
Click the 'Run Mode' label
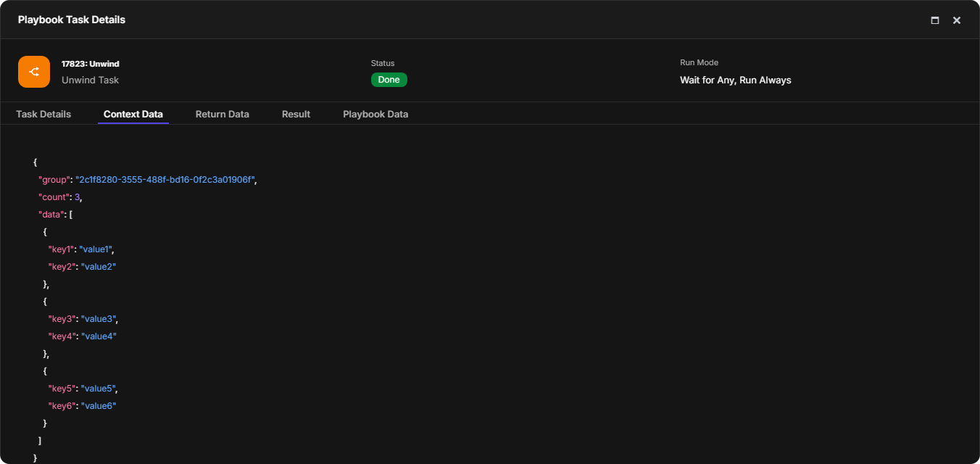[x=699, y=62]
